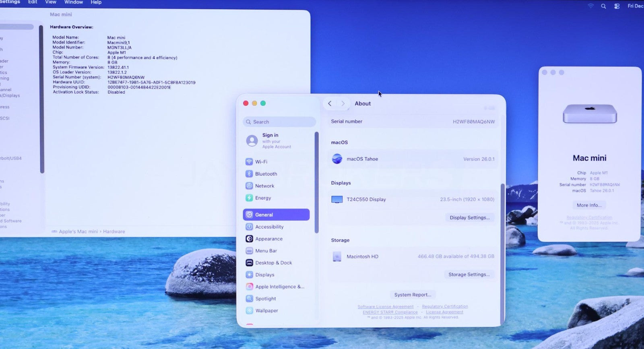
Task: Open Energy settings via its icon
Action: 249,198
